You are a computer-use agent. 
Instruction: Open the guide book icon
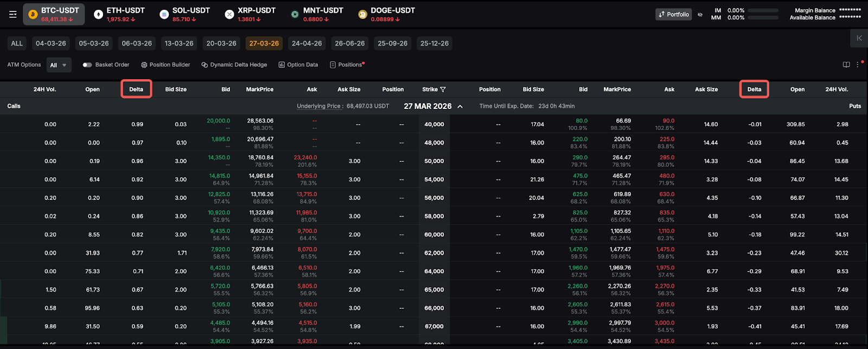pyautogui.click(x=846, y=64)
